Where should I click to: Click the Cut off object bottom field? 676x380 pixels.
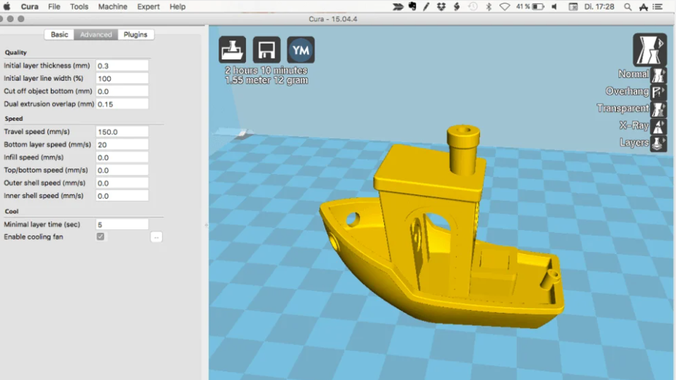click(x=122, y=91)
